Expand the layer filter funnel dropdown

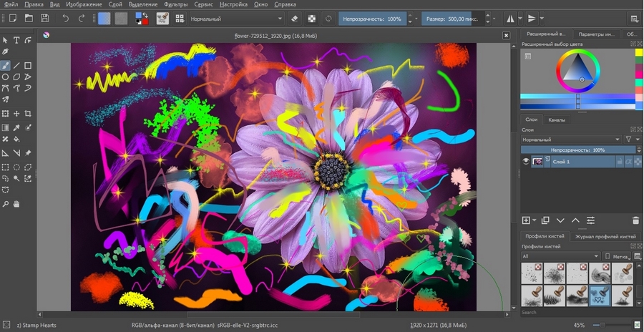click(633, 140)
